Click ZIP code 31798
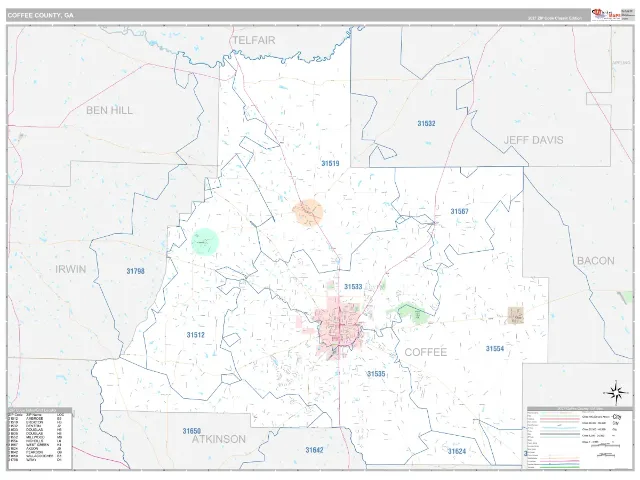The height and width of the screenshot is (480, 640). 136,271
